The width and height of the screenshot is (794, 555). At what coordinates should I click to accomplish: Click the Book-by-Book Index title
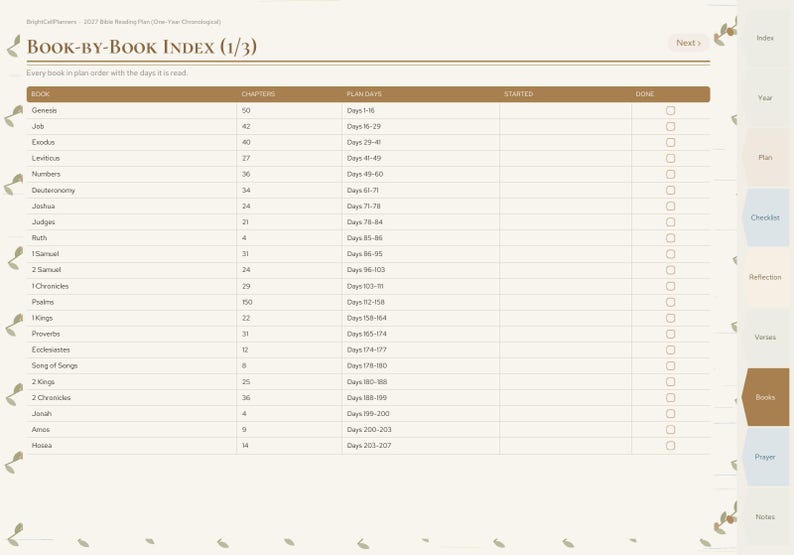coord(142,47)
